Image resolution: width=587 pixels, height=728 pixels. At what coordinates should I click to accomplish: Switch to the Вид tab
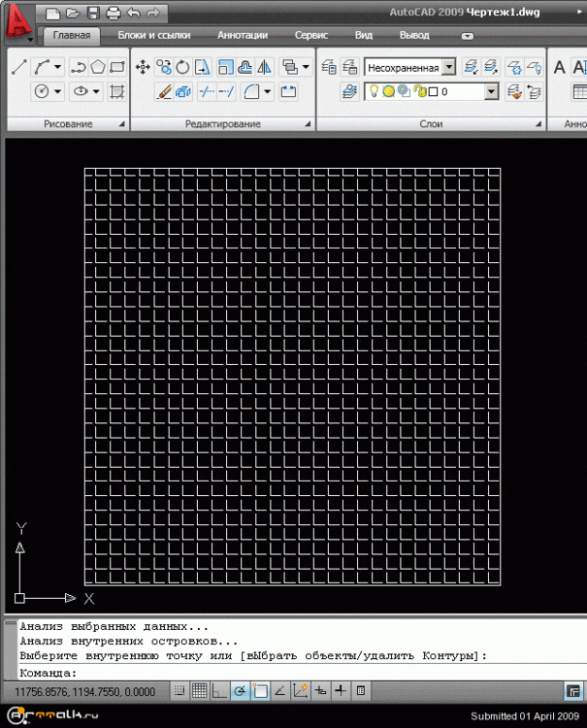363,35
